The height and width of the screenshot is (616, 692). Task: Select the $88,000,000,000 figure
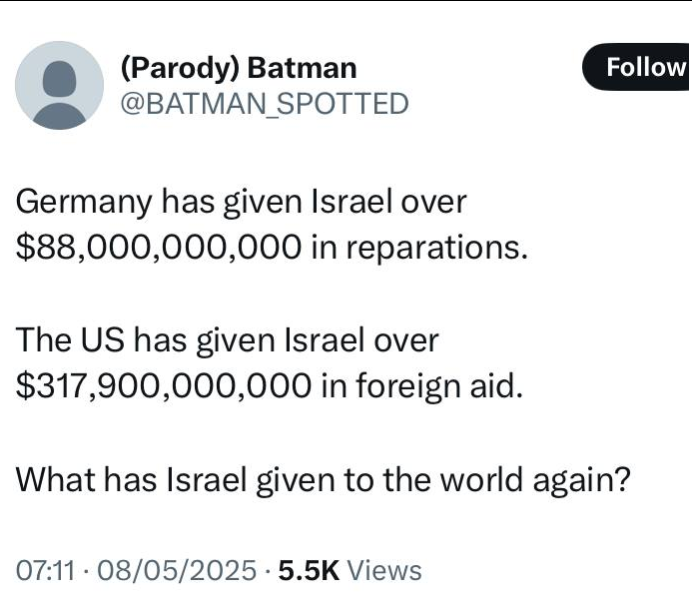coord(159,247)
